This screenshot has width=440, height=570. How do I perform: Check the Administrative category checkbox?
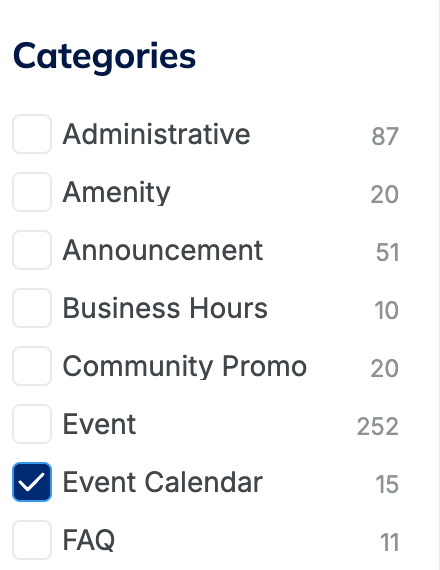(x=32, y=134)
